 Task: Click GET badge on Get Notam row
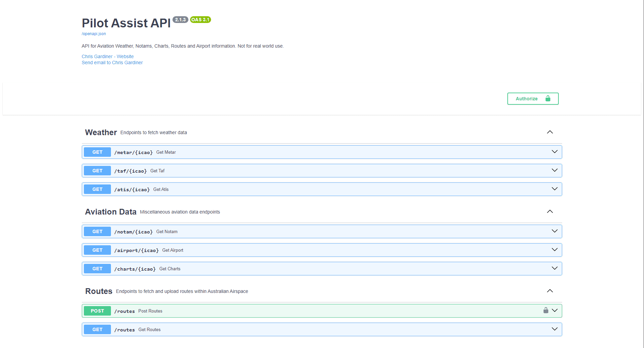97,231
